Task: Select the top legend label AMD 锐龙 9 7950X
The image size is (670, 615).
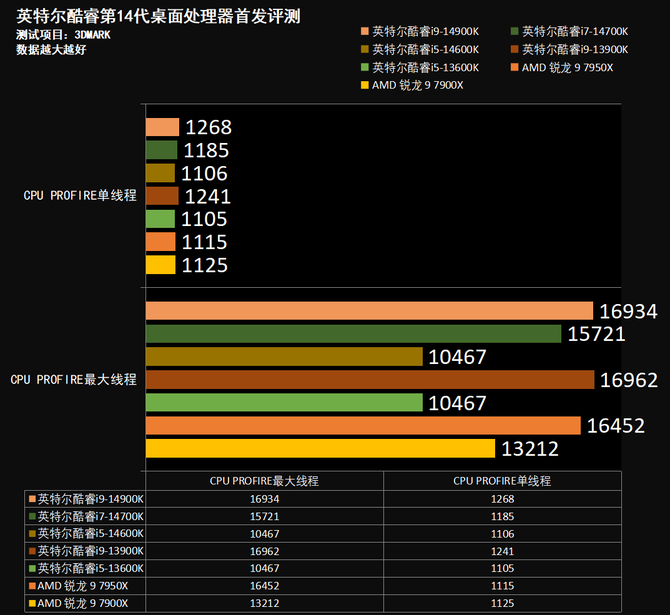Action: [x=567, y=67]
